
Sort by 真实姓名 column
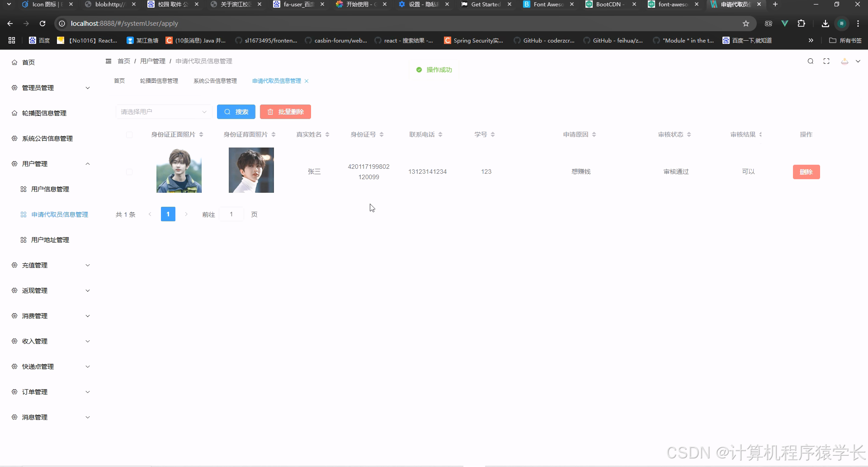pos(327,134)
